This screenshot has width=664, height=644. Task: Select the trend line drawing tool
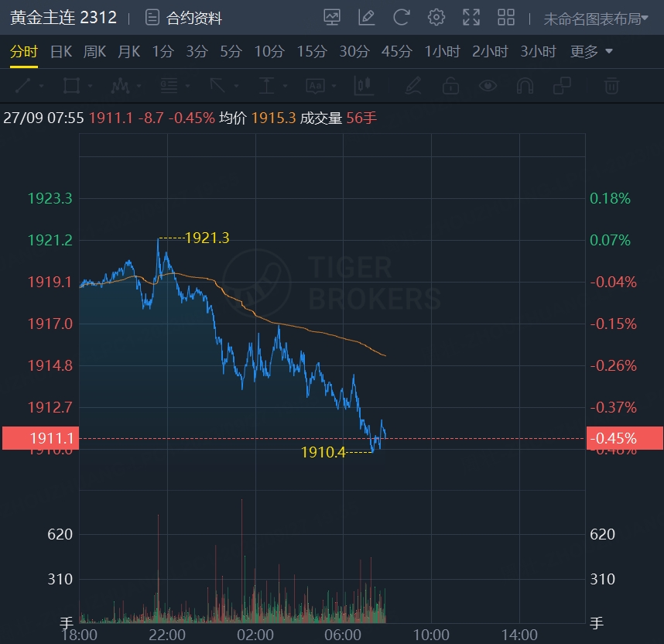click(x=23, y=86)
